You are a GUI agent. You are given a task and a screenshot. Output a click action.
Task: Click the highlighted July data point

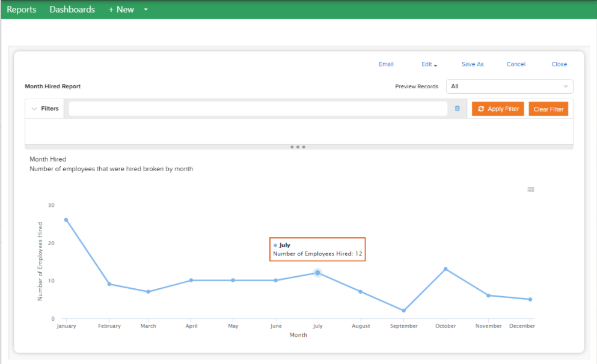317,273
